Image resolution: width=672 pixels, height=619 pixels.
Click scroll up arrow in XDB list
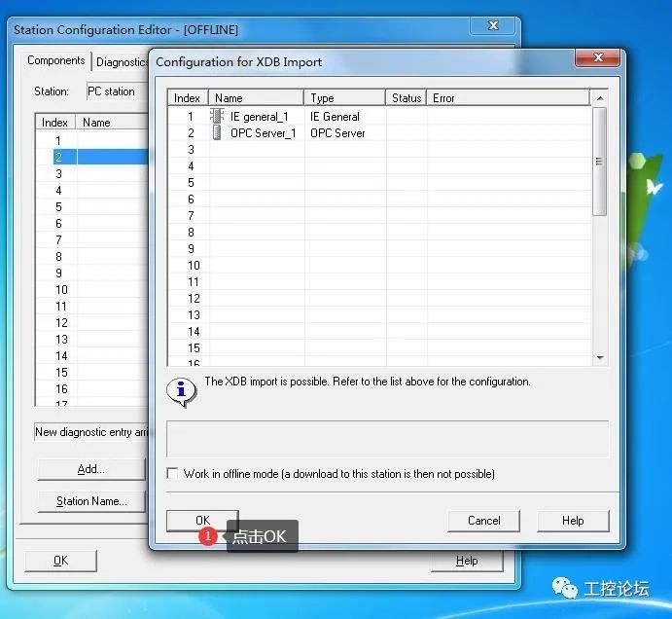(600, 98)
